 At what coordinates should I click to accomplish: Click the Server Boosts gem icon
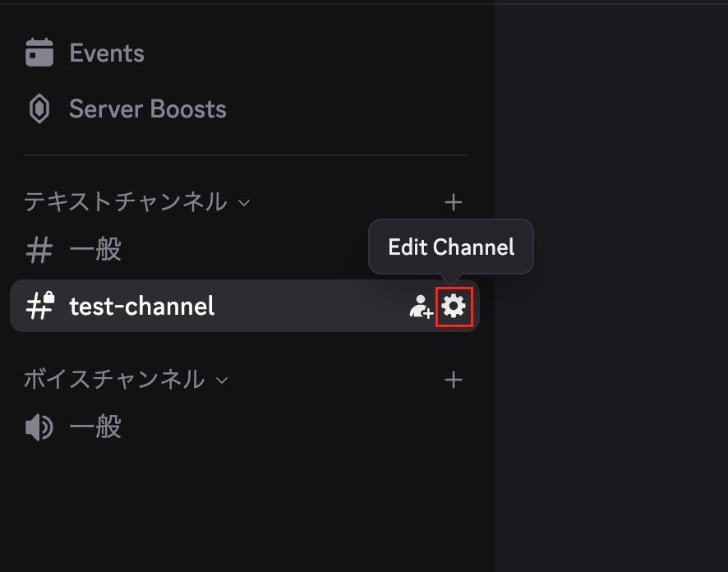(39, 109)
